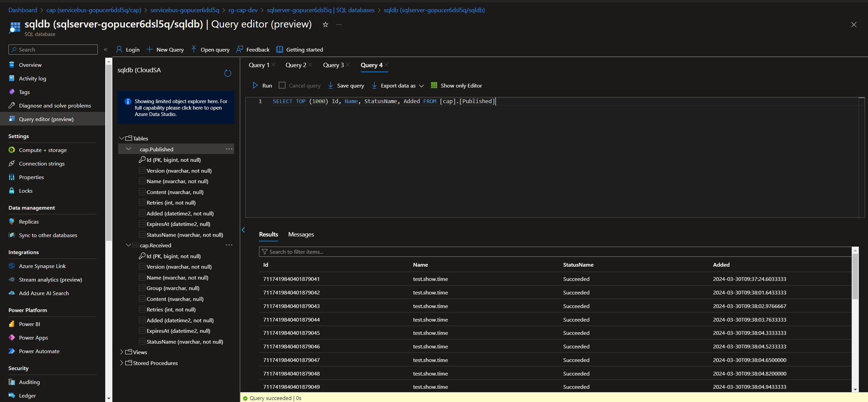The height and width of the screenshot is (402, 868).
Task: Favorite this page with the star icon
Action: pos(325,24)
